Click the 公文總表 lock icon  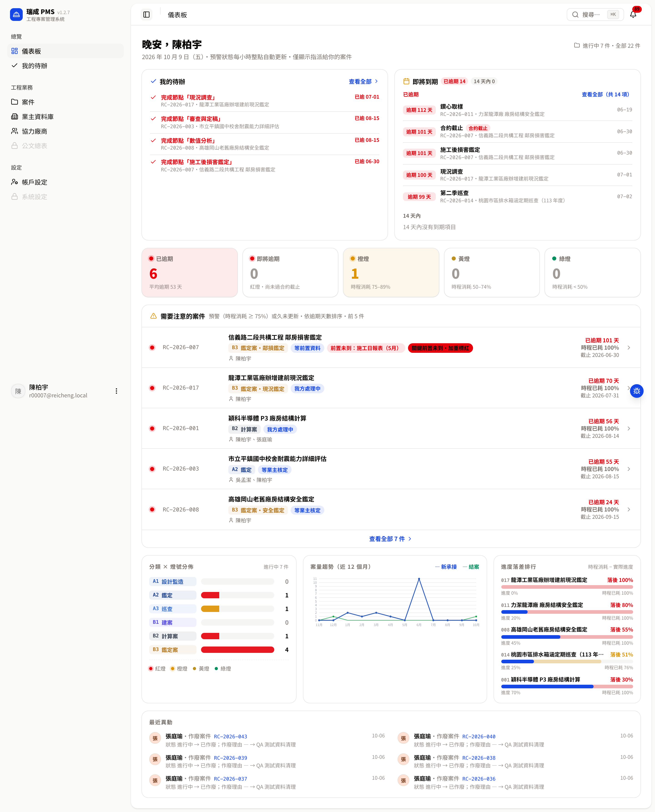15,145
